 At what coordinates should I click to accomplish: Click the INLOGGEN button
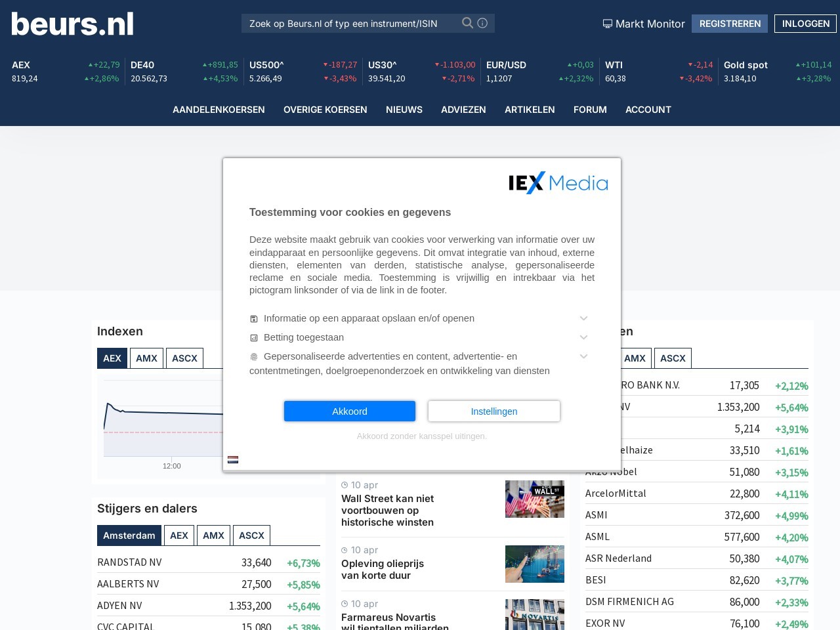pyautogui.click(x=806, y=24)
